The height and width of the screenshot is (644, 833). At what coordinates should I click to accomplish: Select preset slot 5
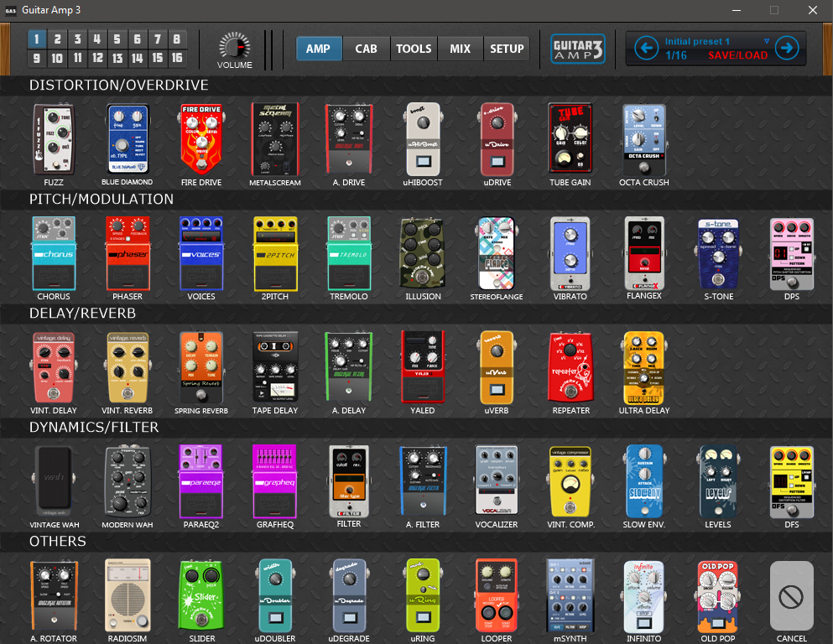117,39
